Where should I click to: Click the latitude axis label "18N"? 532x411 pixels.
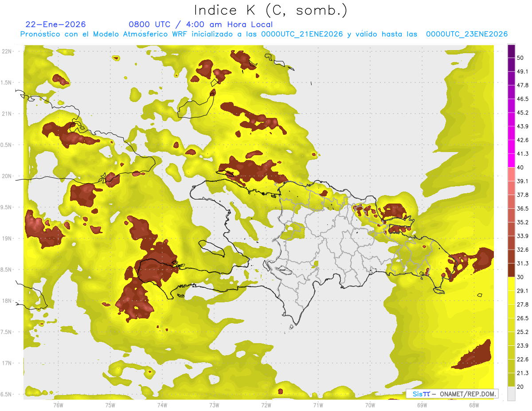click(x=7, y=301)
